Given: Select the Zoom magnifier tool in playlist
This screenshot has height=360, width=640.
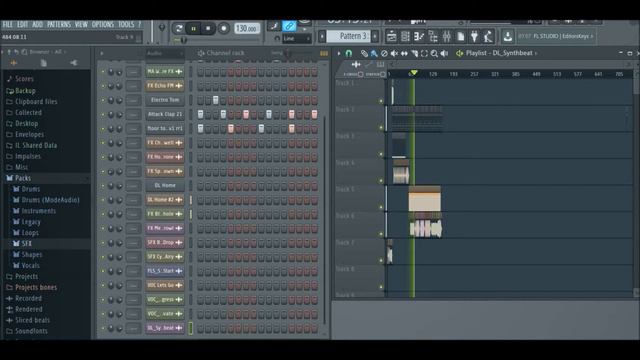Looking at the screenshot, I should coord(434,53).
